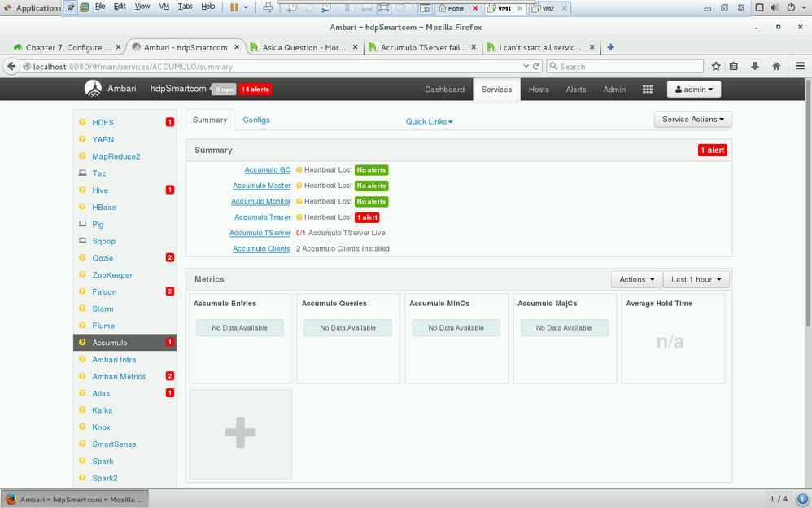
Task: Open the Metrics Actions dropdown
Action: [x=636, y=279]
